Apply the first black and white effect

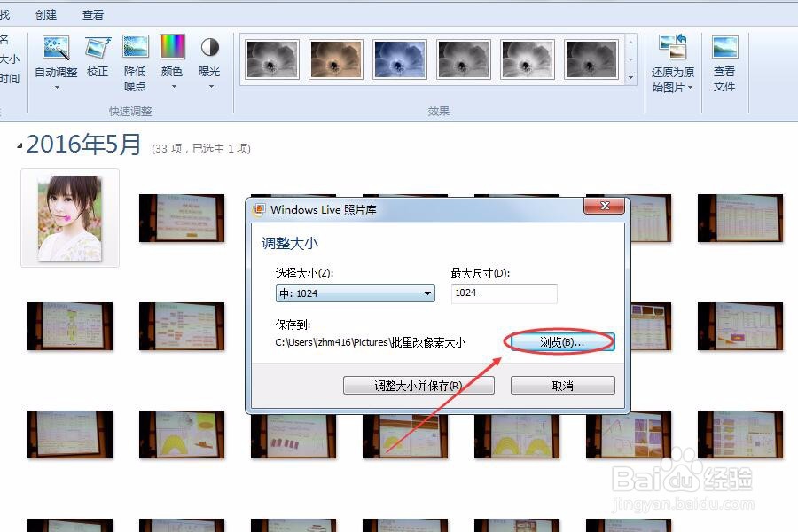272,59
